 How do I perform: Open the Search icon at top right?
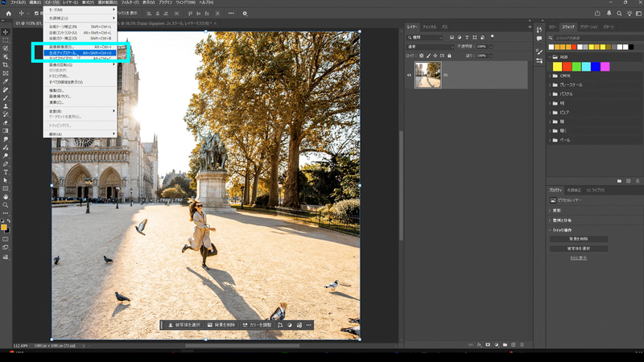619,14
